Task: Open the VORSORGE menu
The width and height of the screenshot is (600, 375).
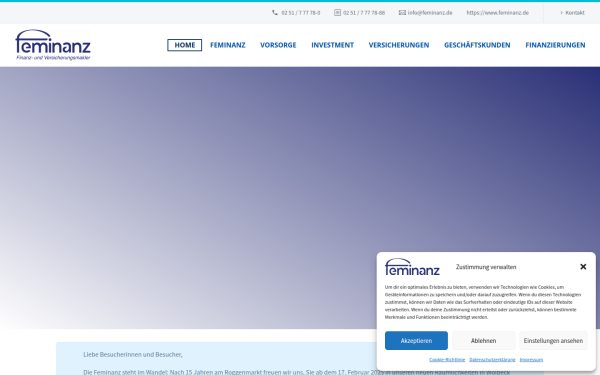Action: [278, 45]
